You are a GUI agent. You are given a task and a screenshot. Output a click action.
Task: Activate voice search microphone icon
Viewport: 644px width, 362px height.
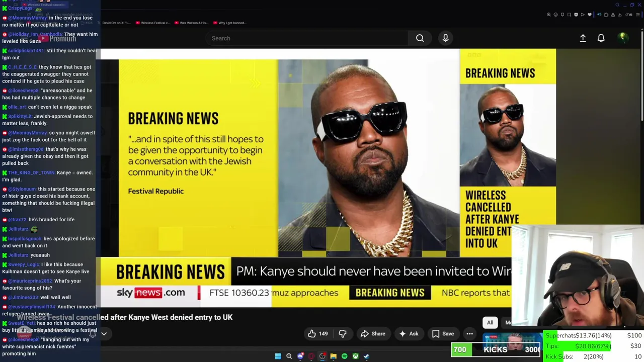coord(445,38)
